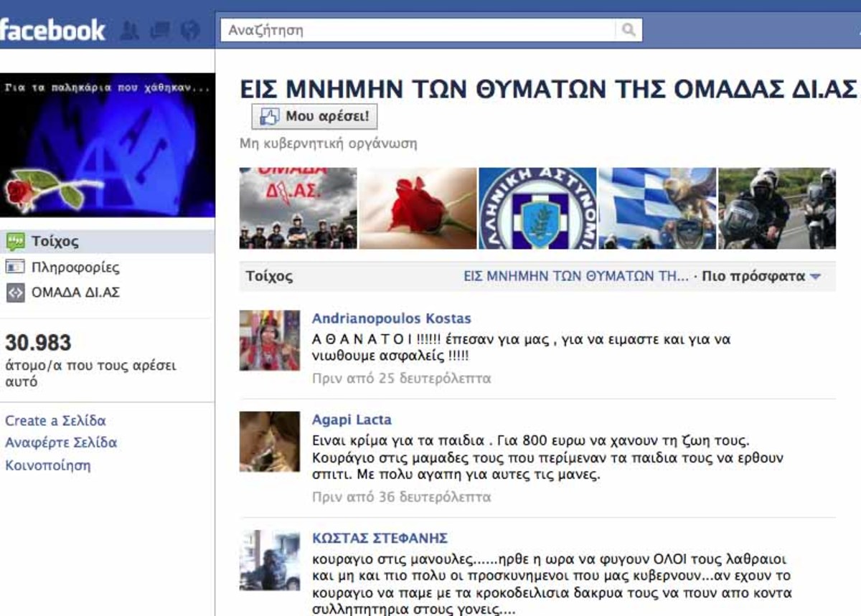
Task: Click the ΟΜΑΔΑ ΔΙ.ΑΣ code icon
Action: [x=15, y=293]
